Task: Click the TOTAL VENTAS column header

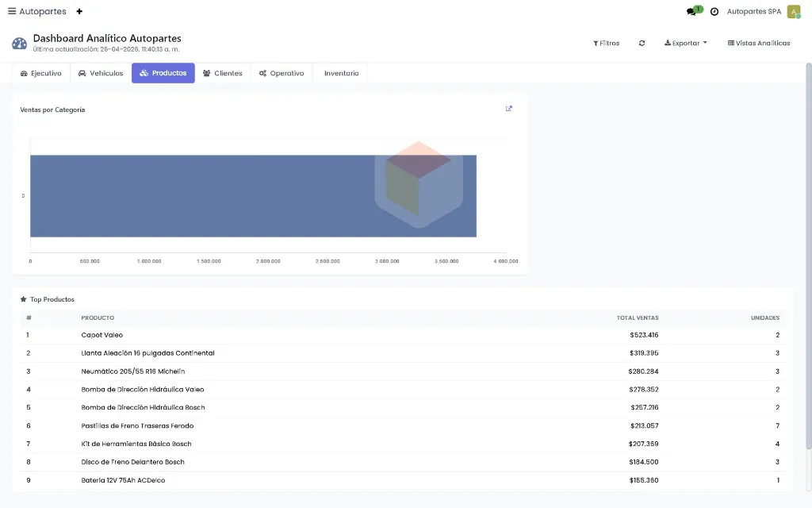Action: (638, 317)
